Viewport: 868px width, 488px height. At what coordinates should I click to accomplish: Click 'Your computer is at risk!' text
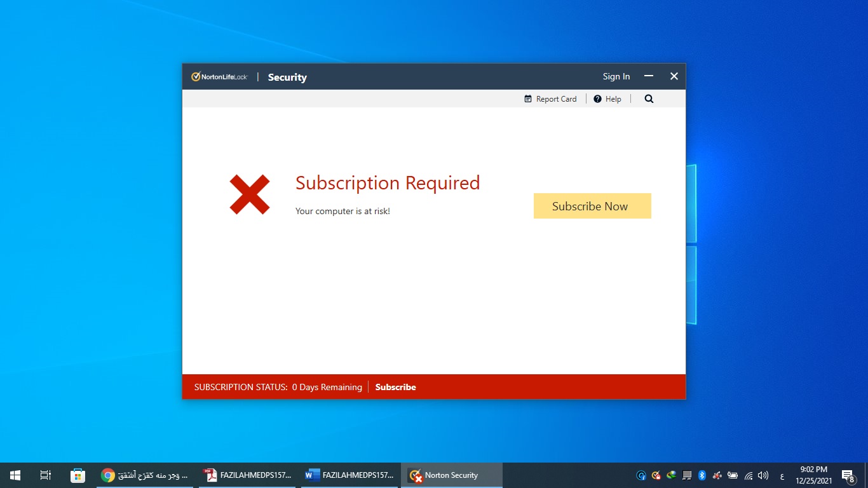(342, 211)
